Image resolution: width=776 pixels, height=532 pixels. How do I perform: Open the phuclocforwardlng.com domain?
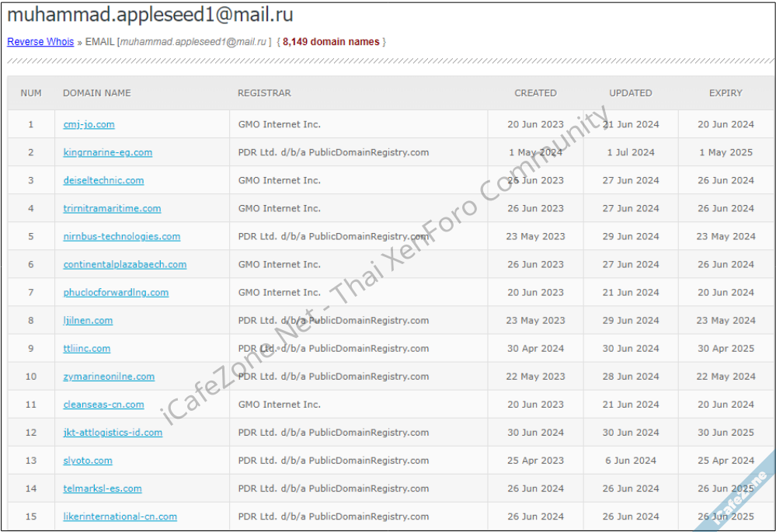(115, 292)
